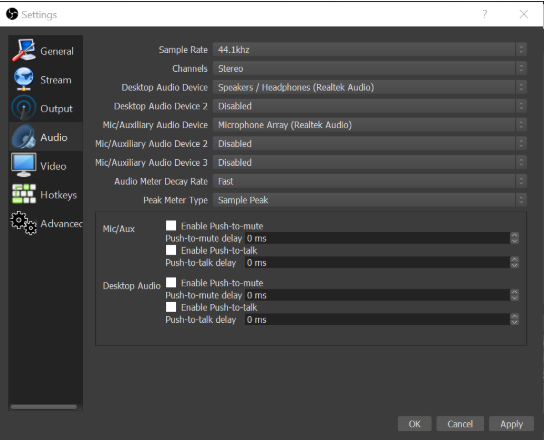Click the 'Peak Meter Type' label
This screenshot has height=440, width=544.
click(x=176, y=200)
